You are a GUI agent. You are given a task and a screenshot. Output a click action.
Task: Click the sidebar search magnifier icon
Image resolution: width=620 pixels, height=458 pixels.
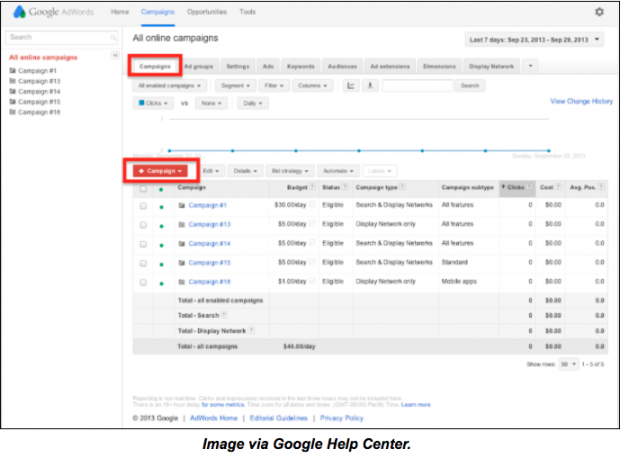113,38
